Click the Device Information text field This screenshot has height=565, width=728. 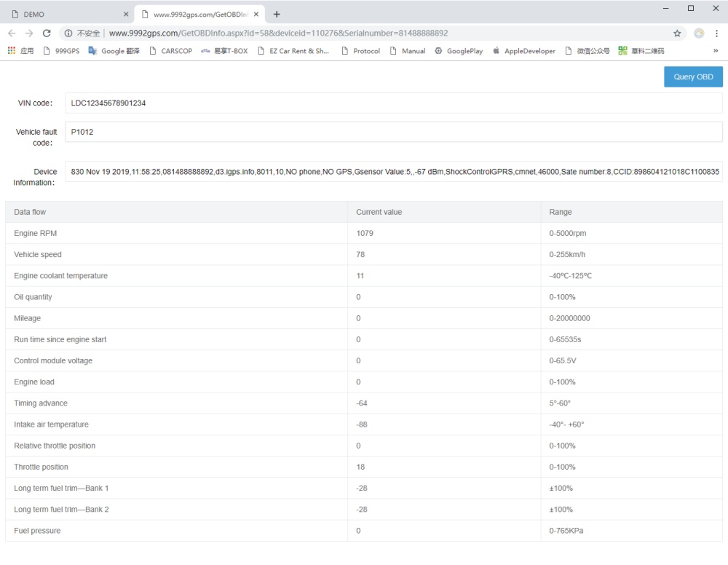(393, 172)
